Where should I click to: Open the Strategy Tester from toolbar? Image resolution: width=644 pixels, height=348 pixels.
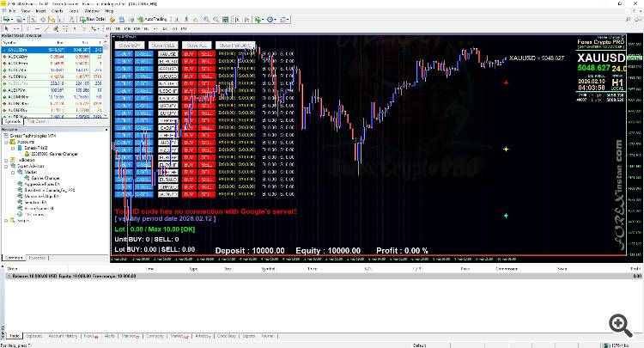[x=71, y=19]
